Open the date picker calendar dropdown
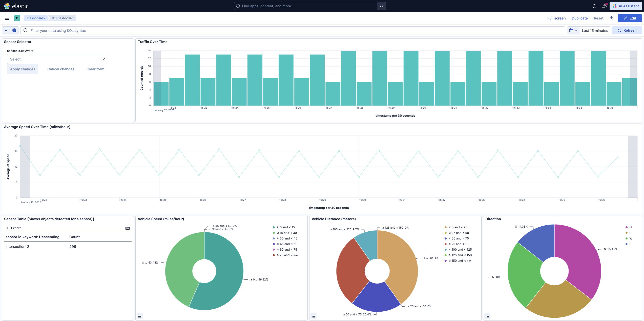 (x=573, y=30)
